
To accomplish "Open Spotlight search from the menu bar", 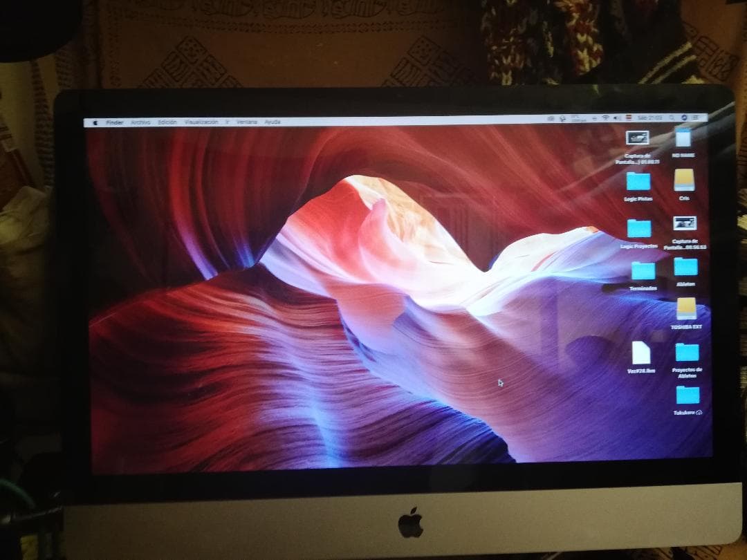I will point(672,120).
